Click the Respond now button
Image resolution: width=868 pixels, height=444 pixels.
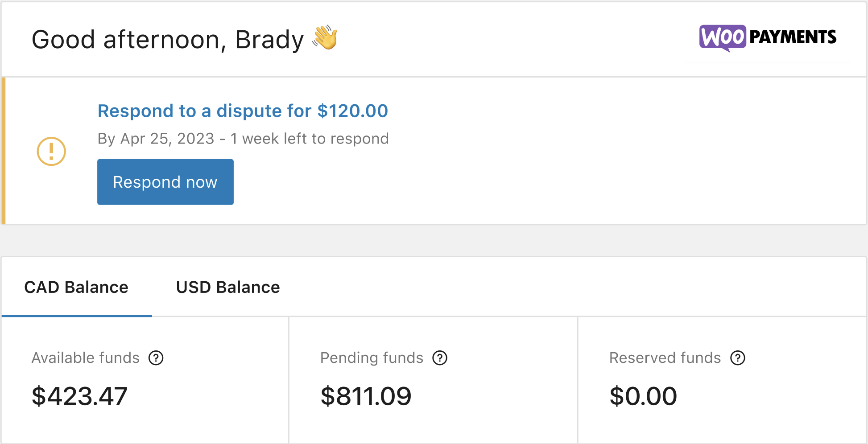(x=165, y=182)
